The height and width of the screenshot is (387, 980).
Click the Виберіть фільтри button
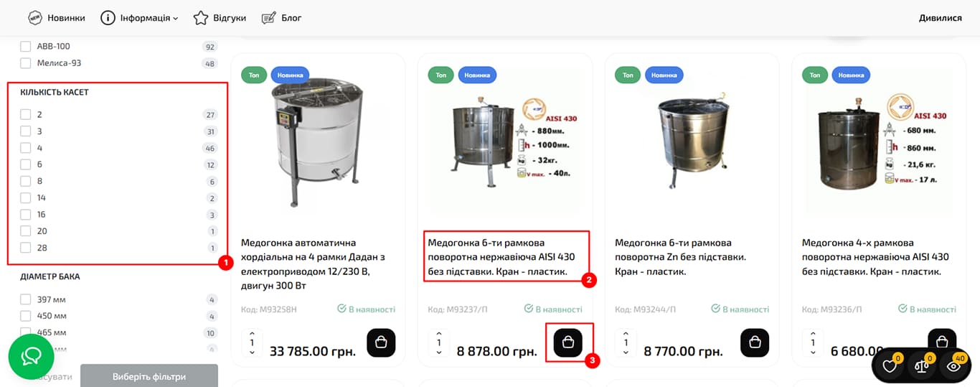[149, 376]
